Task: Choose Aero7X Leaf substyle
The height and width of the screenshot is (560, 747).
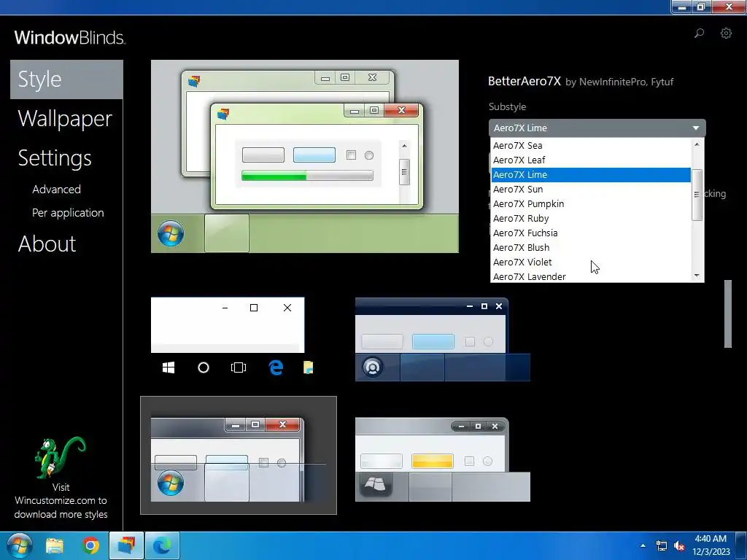Action: click(591, 160)
